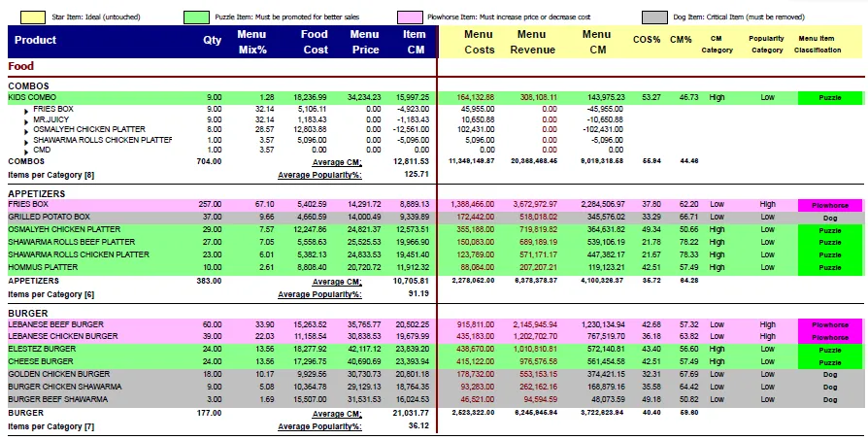The height and width of the screenshot is (440, 868).
Task: Select the LEBANESE BEEF BURGER row name
Action: pyautogui.click(x=56, y=324)
